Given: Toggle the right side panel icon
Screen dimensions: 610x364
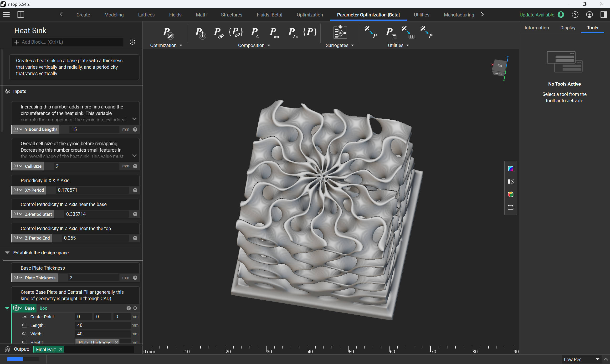Looking at the screenshot, I should pyautogui.click(x=603, y=15).
